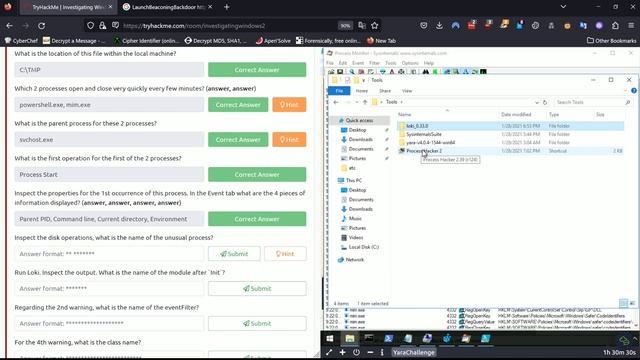
Task: Switch to LaunchBeaconingBackdoor tab
Action: [x=168, y=7]
